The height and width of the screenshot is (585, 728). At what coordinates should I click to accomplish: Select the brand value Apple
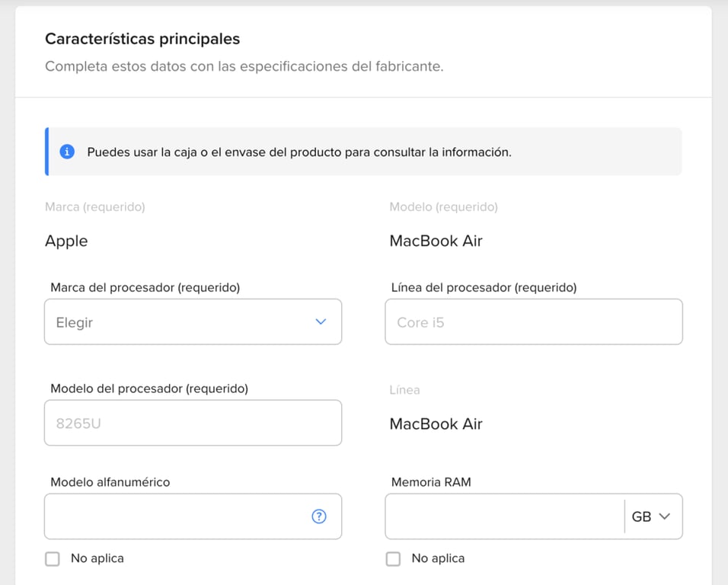click(66, 241)
